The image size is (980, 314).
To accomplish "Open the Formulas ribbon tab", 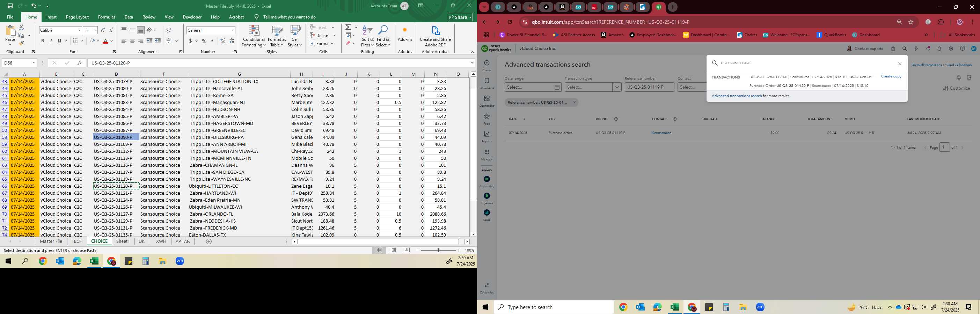I will [x=107, y=17].
